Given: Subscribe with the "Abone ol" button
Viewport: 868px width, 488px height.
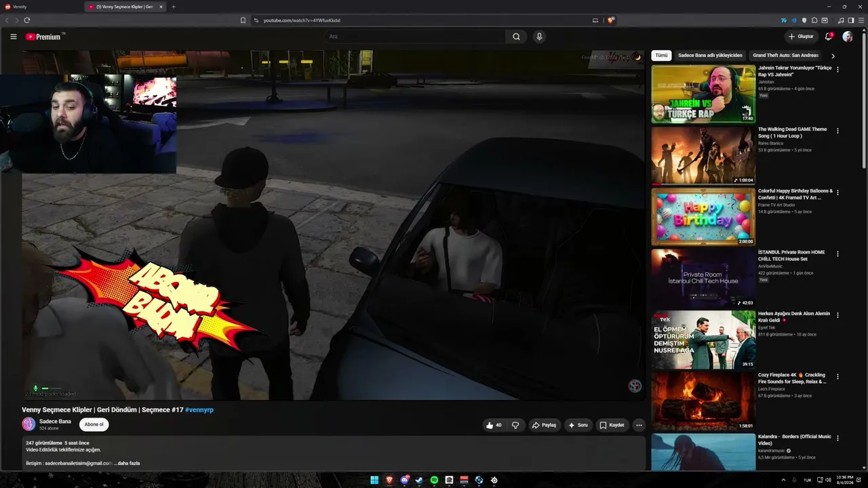Looking at the screenshot, I should click(x=94, y=424).
